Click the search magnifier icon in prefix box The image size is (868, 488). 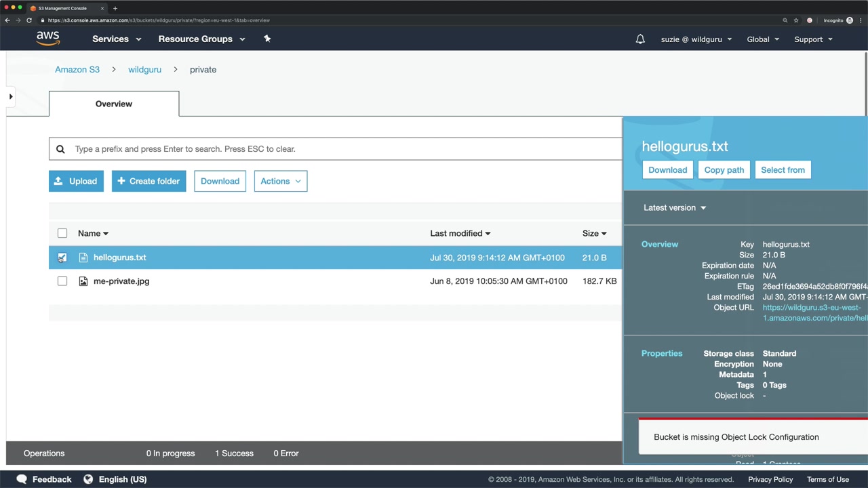60,149
